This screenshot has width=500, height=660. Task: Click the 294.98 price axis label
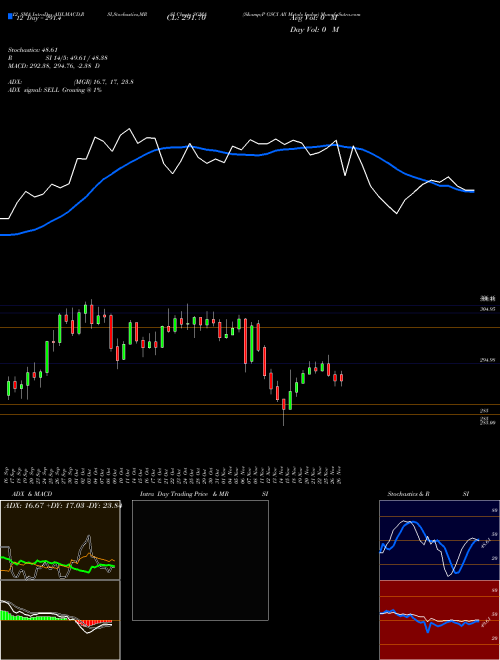click(x=488, y=360)
